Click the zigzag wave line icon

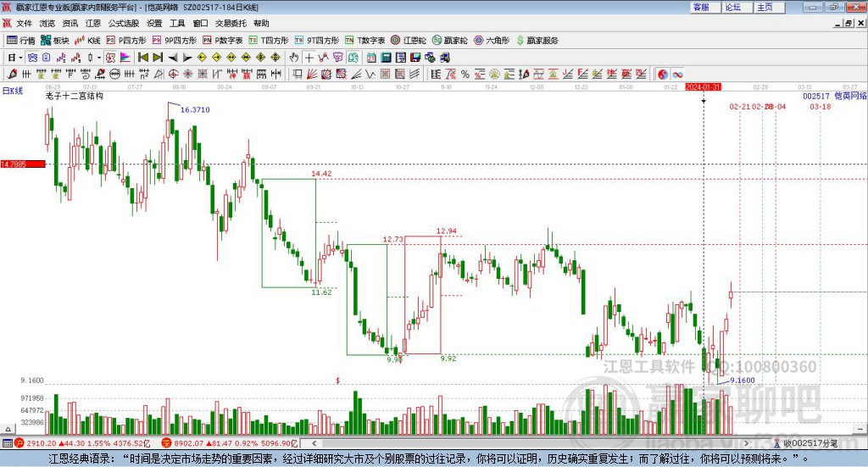[x=370, y=74]
